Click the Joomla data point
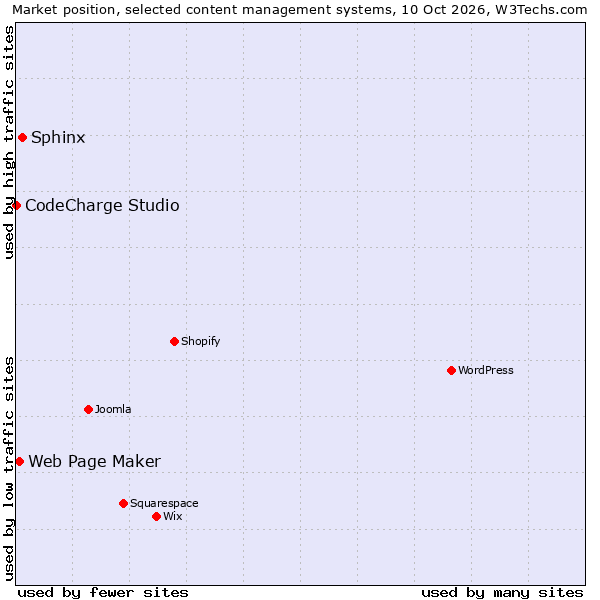The image size is (600, 600). pyautogui.click(x=88, y=409)
